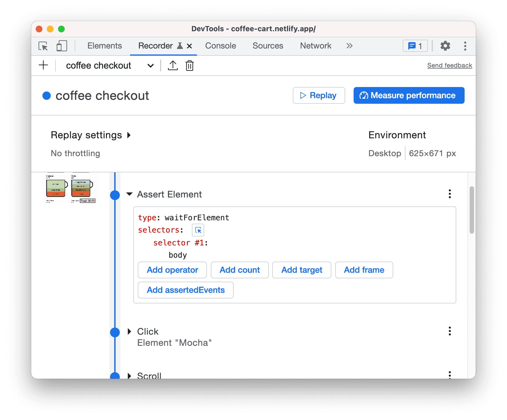Toggle the device toolbar icon
Image resolution: width=507 pixels, height=420 pixels.
click(x=61, y=46)
